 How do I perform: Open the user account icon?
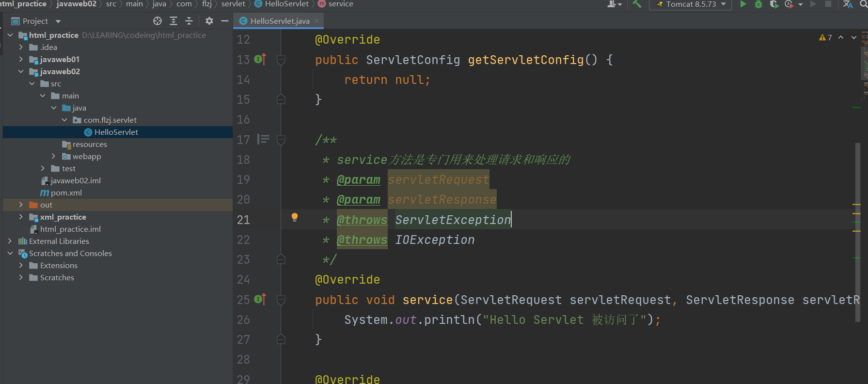tap(614, 4)
